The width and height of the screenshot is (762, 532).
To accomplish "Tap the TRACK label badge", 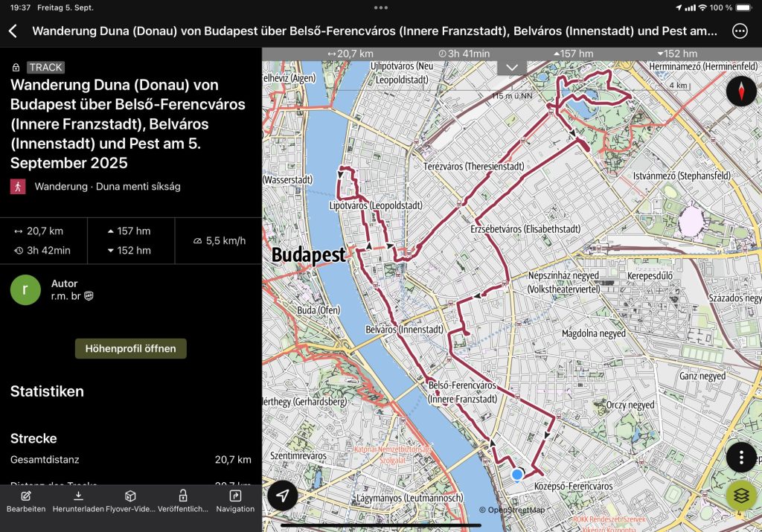I will tap(45, 67).
